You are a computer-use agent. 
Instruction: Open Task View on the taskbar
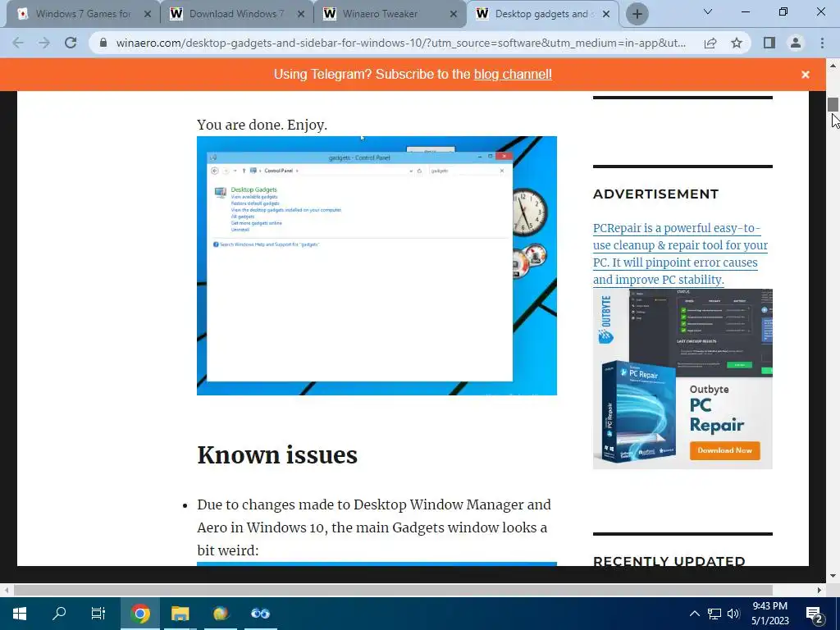pos(98,614)
